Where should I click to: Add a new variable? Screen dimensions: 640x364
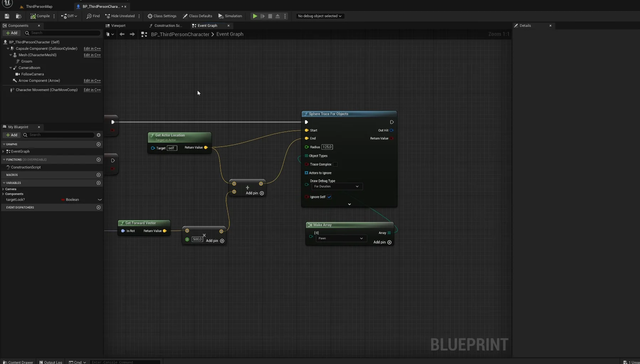(99, 183)
